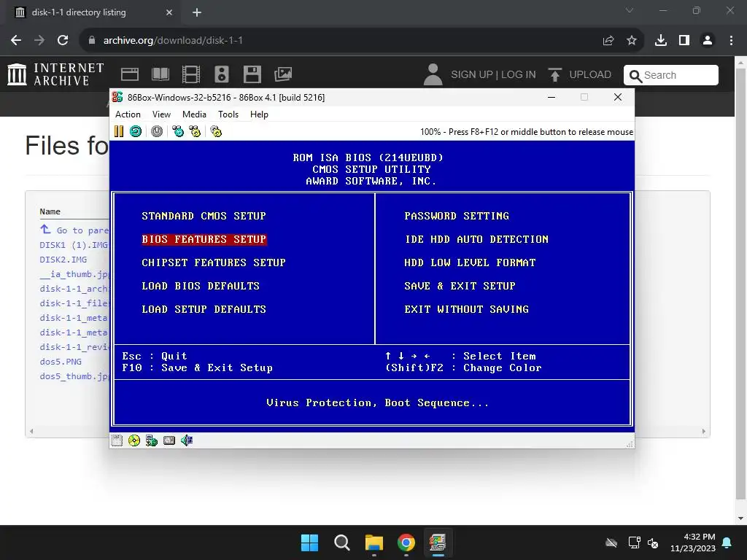
Task: Click the Texts book icon in Archive nav
Action: (160, 74)
